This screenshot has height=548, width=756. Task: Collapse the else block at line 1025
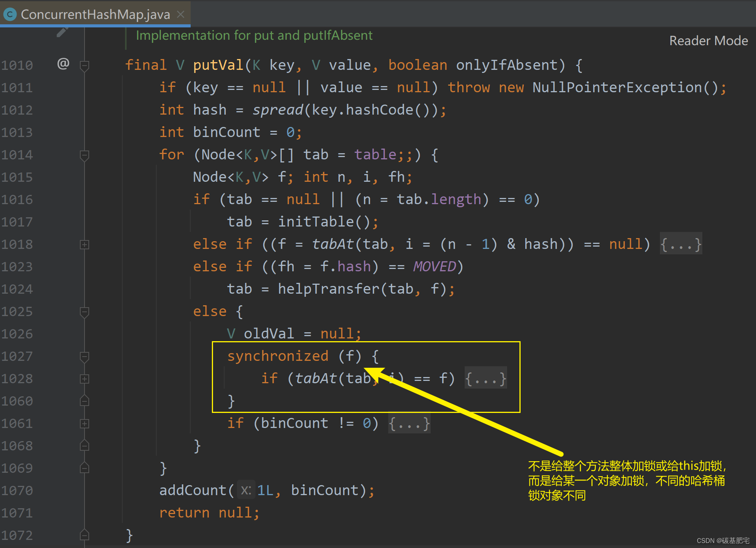[x=85, y=312]
